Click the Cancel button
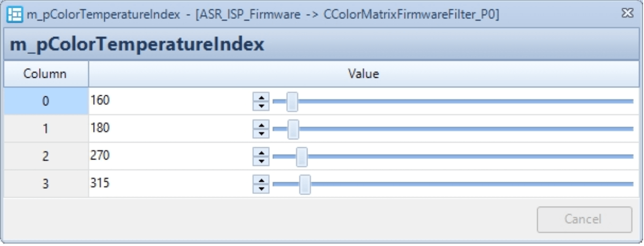Screen dimensions: 644x246 pyautogui.click(x=584, y=219)
